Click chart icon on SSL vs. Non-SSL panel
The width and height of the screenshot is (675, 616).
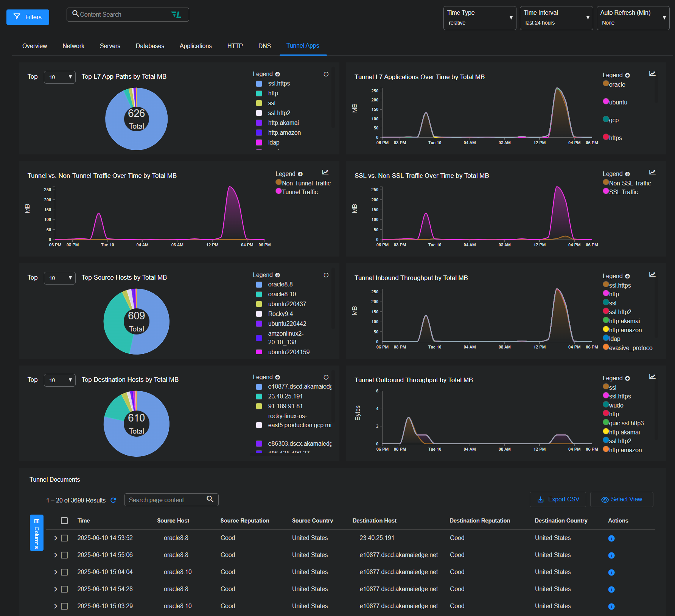click(x=652, y=173)
